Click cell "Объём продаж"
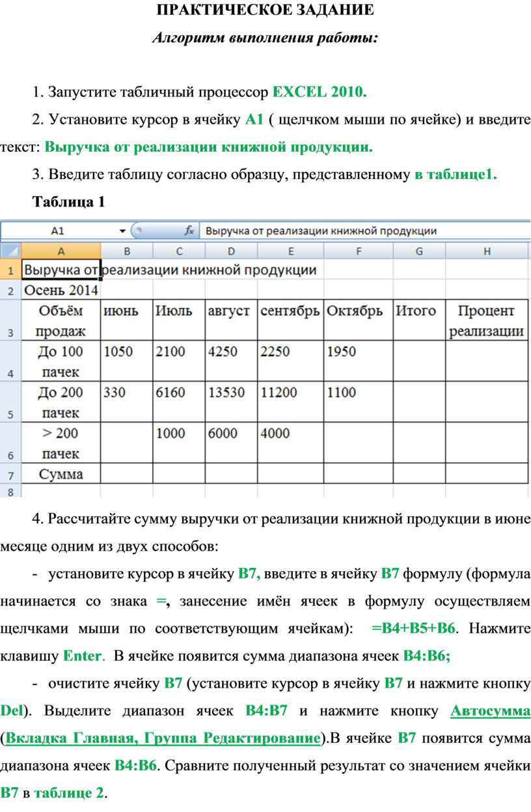Image resolution: width=531 pixels, height=812 pixels. click(61, 320)
